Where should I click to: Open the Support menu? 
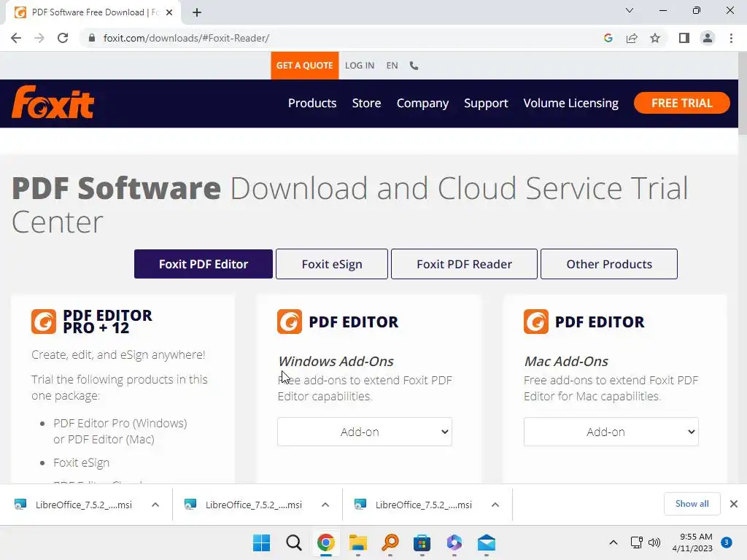coord(486,104)
